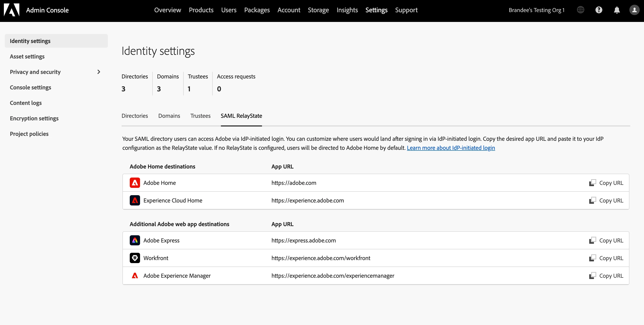
Task: Open the help question mark icon
Action: [599, 10]
